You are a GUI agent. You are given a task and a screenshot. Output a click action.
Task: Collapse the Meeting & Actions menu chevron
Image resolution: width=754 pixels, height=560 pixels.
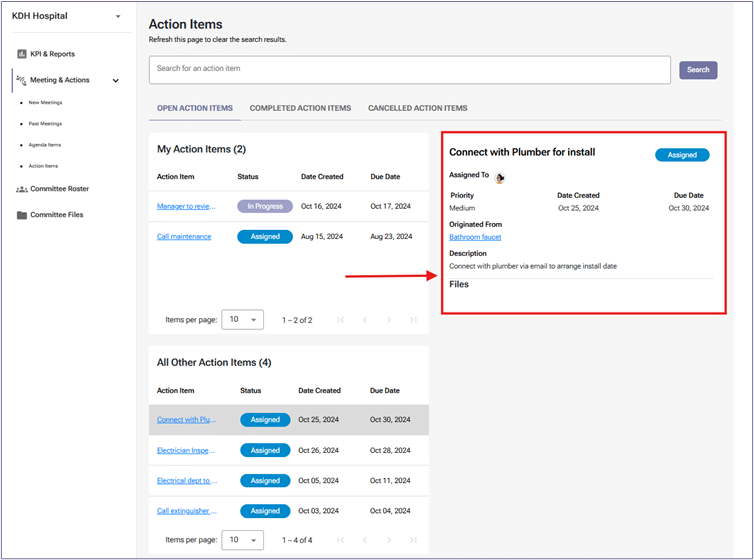[116, 81]
